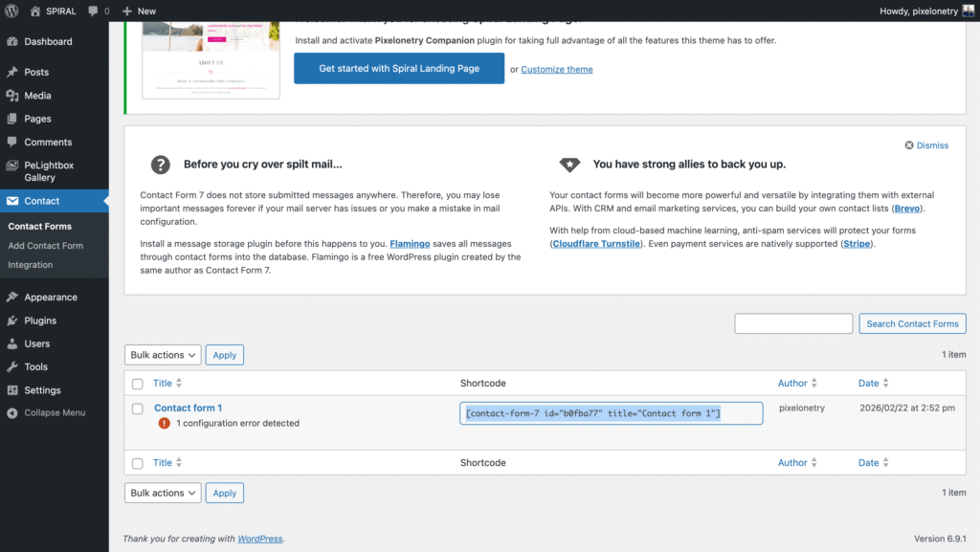Screen dimensions: 980x552
Task: Click the WordPress logo icon in admin bar
Action: pyautogui.click(x=11, y=11)
